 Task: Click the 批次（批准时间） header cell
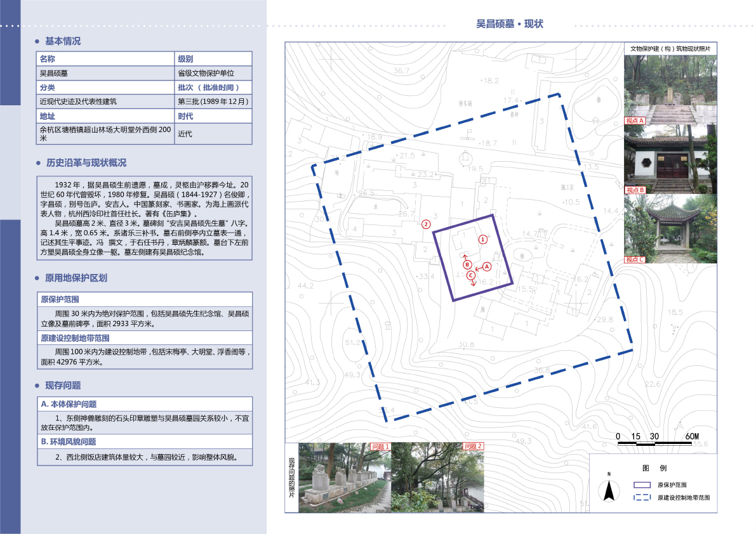213,88
